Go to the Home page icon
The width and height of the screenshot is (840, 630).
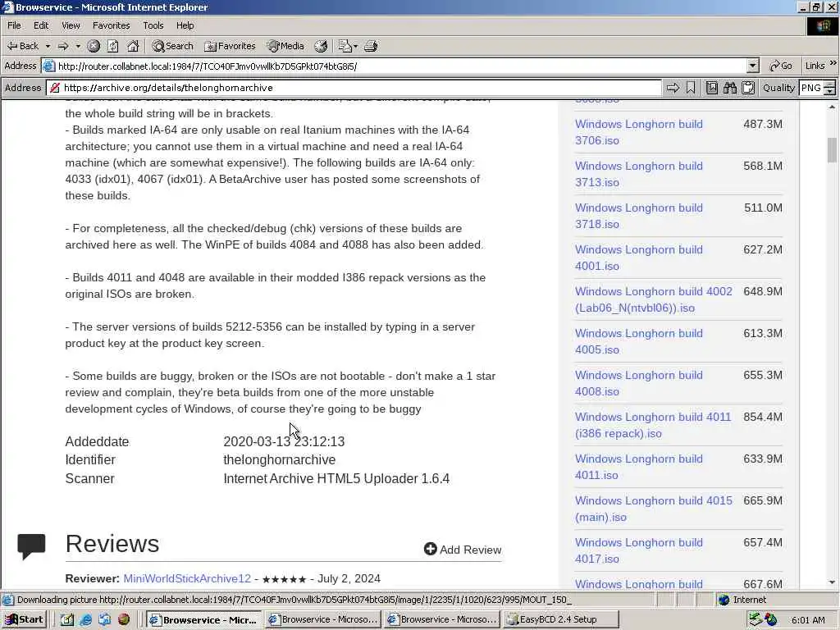(x=133, y=46)
